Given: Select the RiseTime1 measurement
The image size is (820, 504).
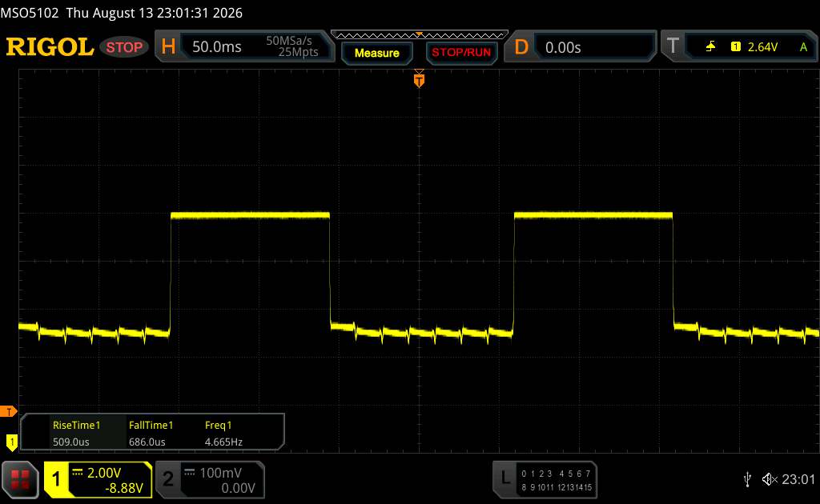Looking at the screenshot, I should tap(76, 425).
